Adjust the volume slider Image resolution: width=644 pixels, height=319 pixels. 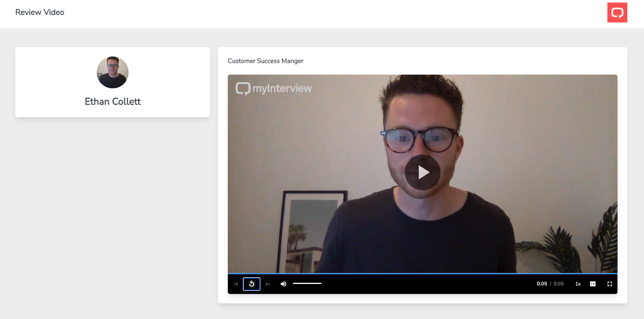pyautogui.click(x=307, y=284)
